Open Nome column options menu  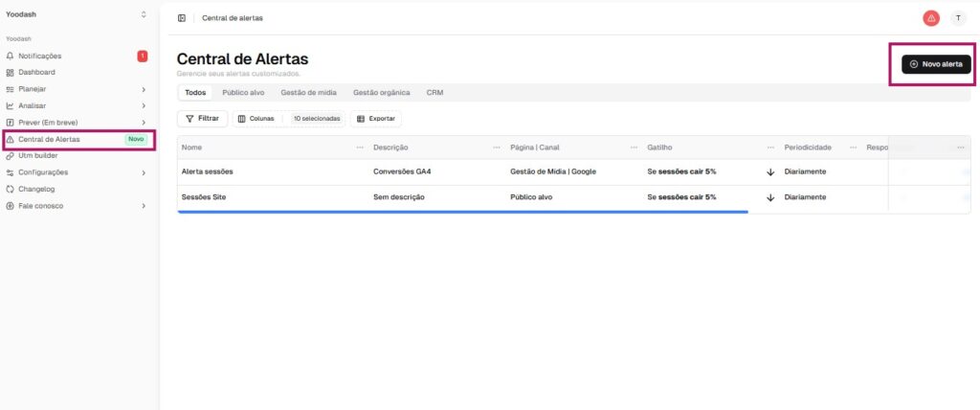(x=360, y=148)
